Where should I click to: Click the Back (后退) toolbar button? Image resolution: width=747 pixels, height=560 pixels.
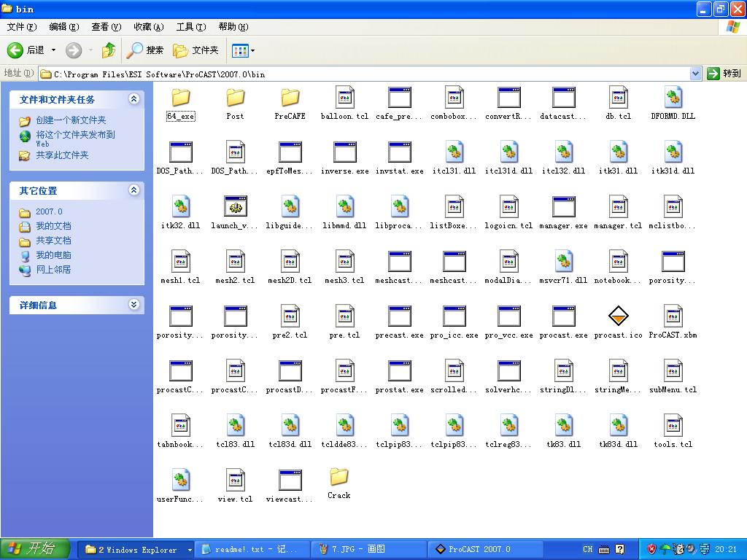click(x=26, y=50)
